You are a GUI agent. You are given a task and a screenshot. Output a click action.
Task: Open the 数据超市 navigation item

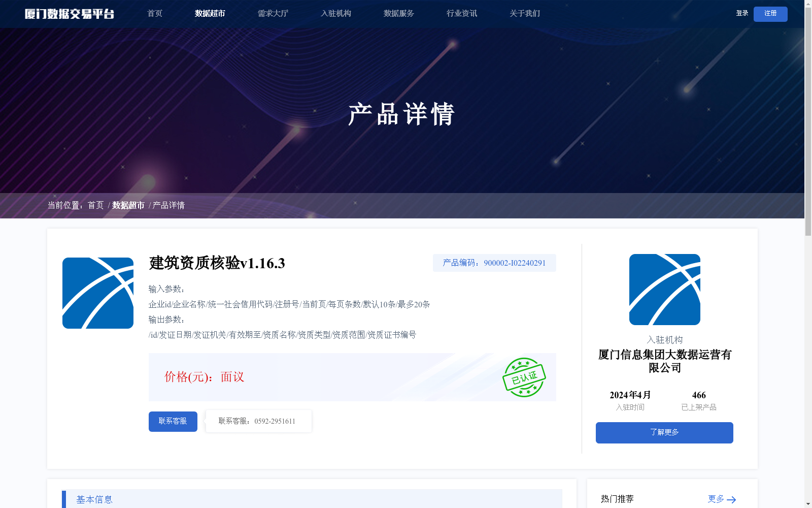(210, 14)
